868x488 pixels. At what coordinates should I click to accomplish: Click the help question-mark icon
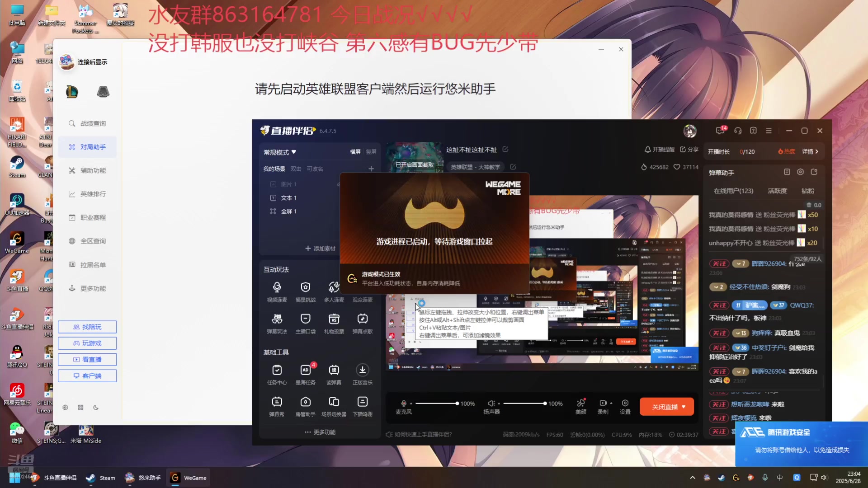point(753,131)
